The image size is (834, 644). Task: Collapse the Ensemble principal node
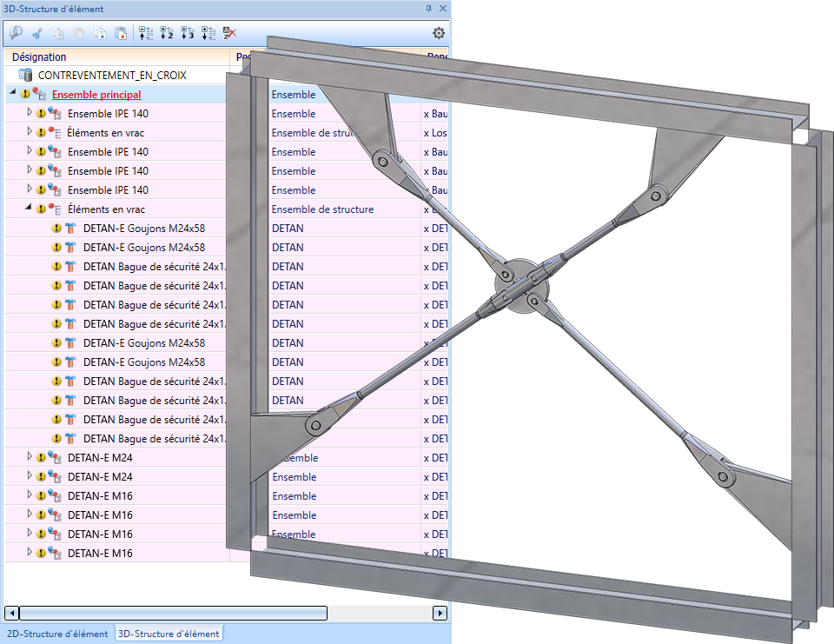coord(13,94)
